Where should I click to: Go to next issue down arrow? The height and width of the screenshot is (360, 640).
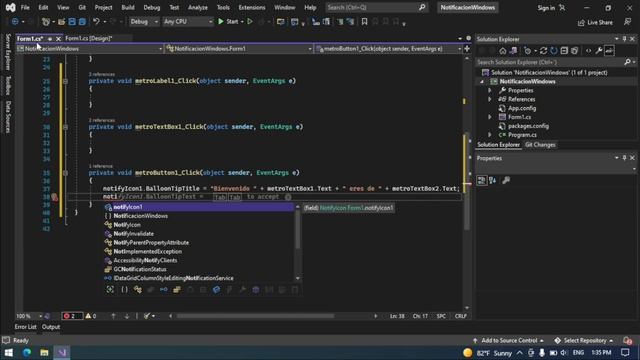click(127, 316)
